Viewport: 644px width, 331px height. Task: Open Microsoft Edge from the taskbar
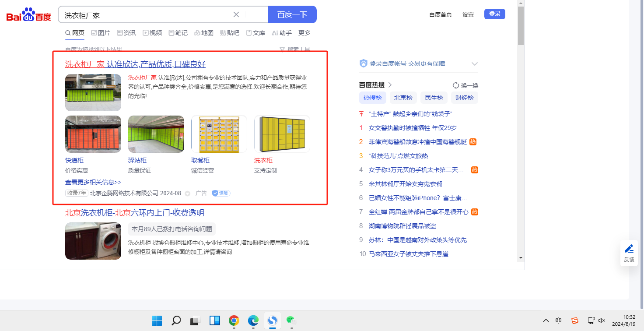[253, 320]
